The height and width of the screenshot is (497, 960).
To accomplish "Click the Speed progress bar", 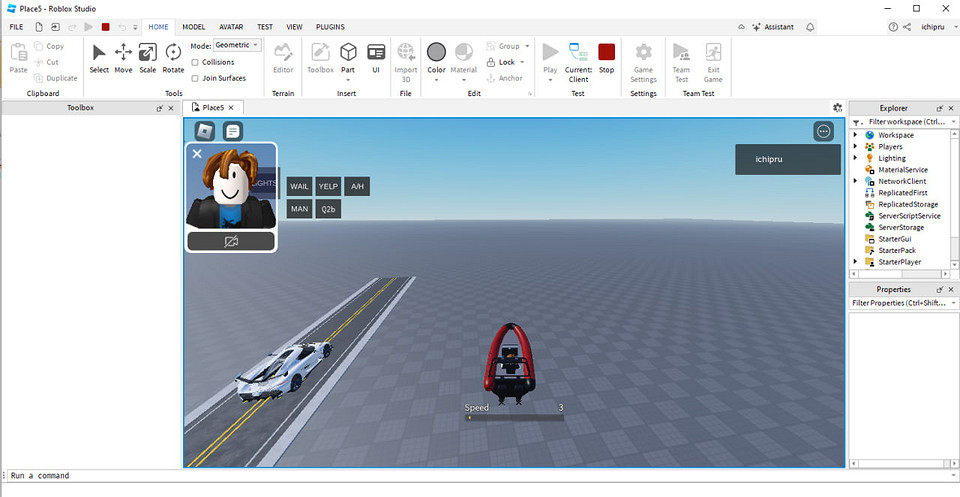I will coord(514,418).
